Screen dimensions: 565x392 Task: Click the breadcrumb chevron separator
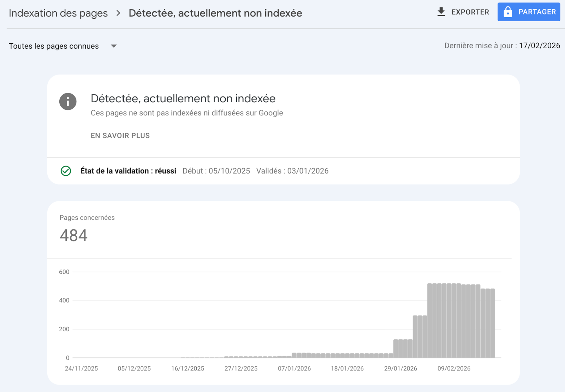point(118,13)
